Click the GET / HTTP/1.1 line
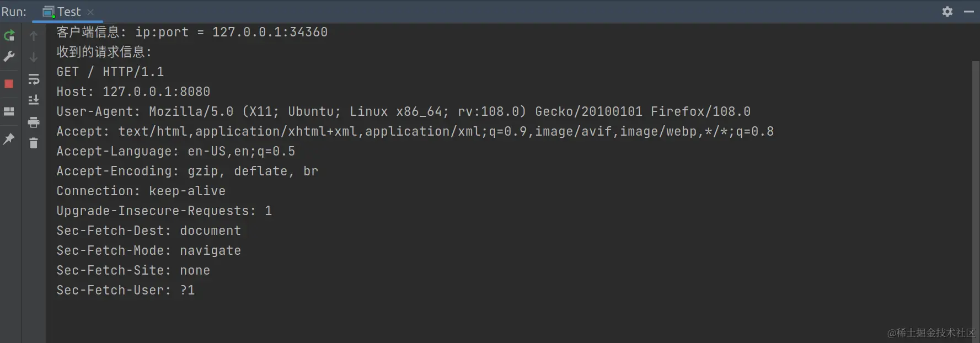 (x=110, y=72)
